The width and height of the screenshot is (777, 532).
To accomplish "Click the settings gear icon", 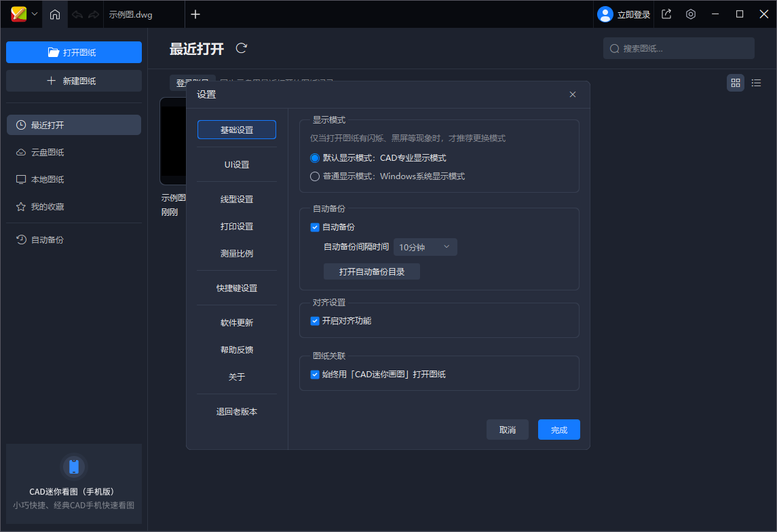I will click(x=690, y=14).
